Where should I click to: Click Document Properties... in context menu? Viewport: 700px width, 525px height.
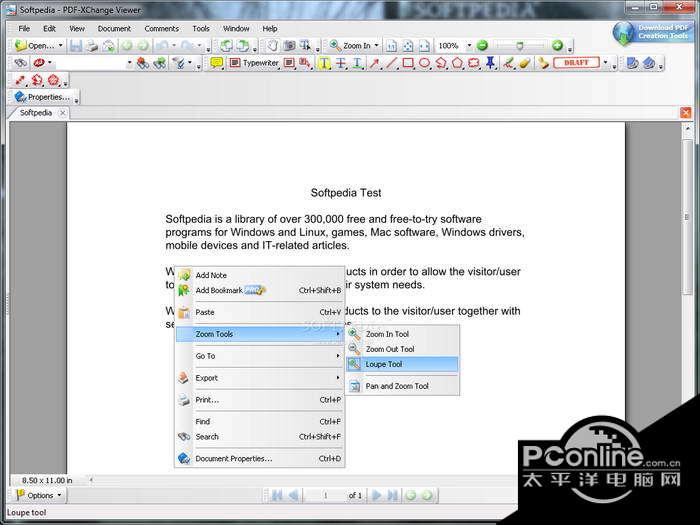259,458
